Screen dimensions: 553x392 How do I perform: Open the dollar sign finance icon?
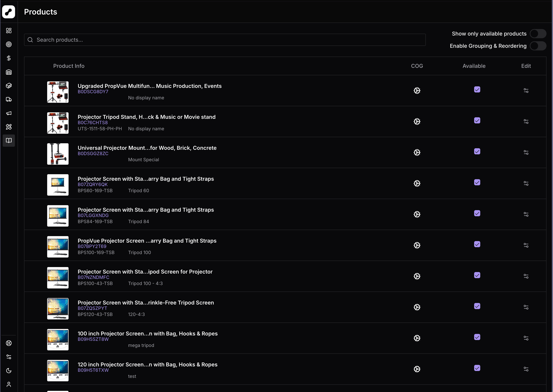pos(9,58)
